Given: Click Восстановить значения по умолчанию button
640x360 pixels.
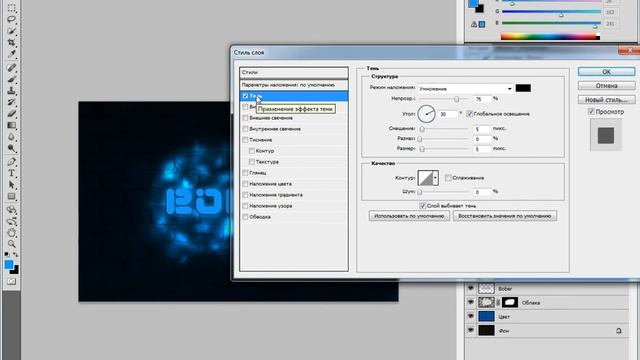Looking at the screenshot, I should click(504, 216).
